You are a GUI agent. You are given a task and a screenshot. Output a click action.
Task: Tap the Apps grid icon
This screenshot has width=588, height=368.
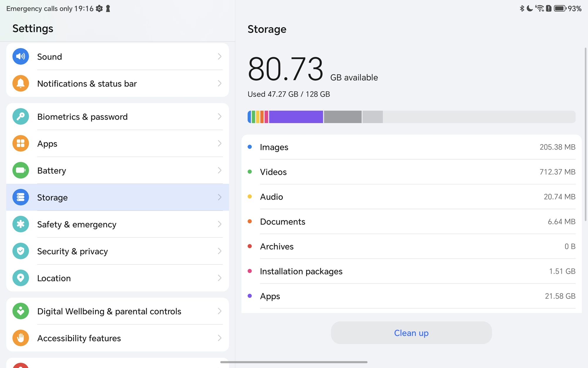(21, 143)
